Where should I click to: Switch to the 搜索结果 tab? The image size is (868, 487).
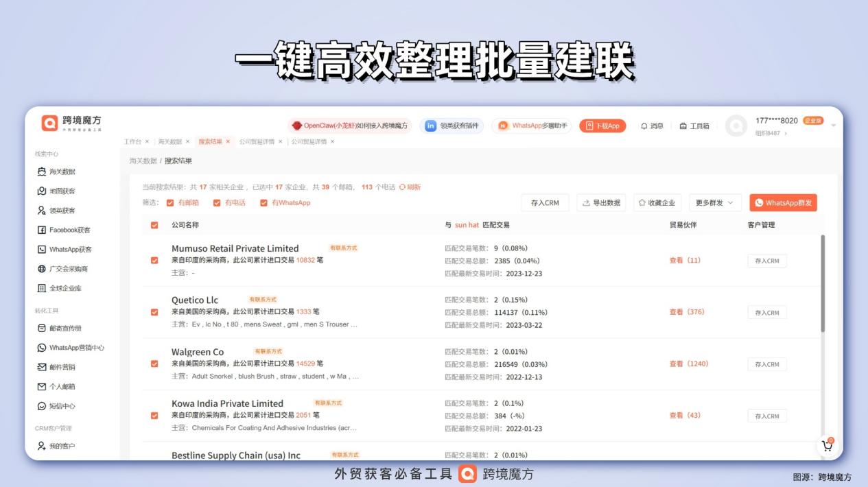pos(210,141)
